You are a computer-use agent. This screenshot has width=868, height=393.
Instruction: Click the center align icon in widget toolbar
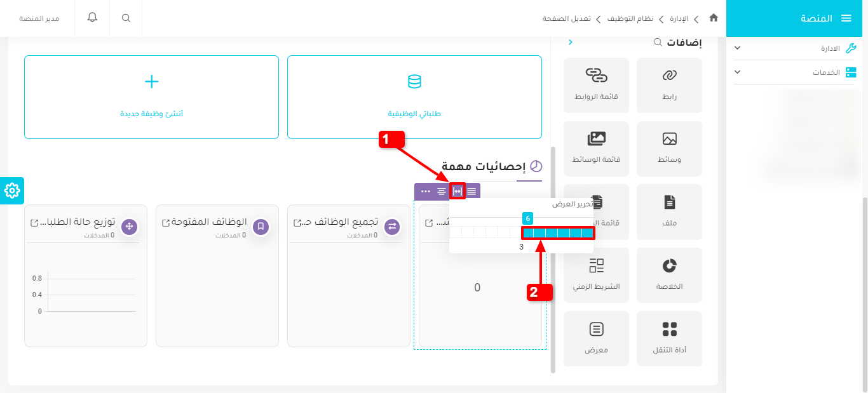pos(441,191)
